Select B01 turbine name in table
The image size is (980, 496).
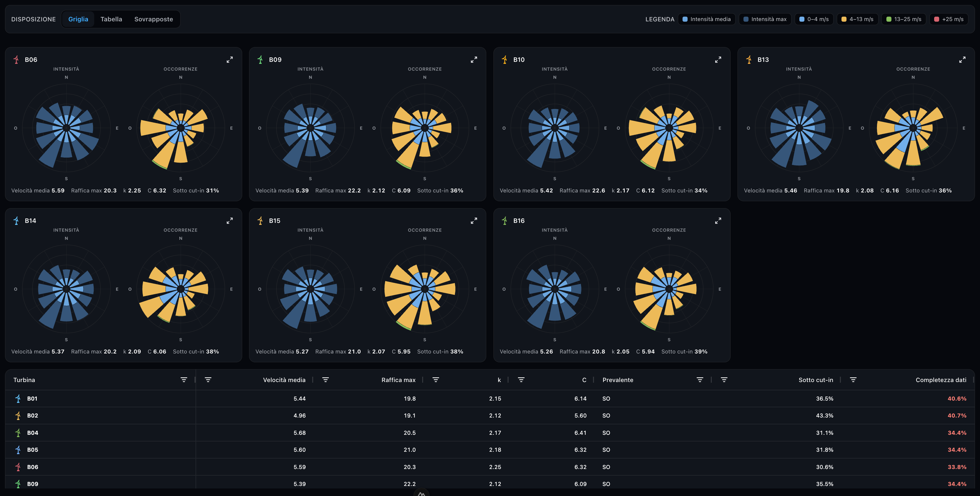point(32,399)
